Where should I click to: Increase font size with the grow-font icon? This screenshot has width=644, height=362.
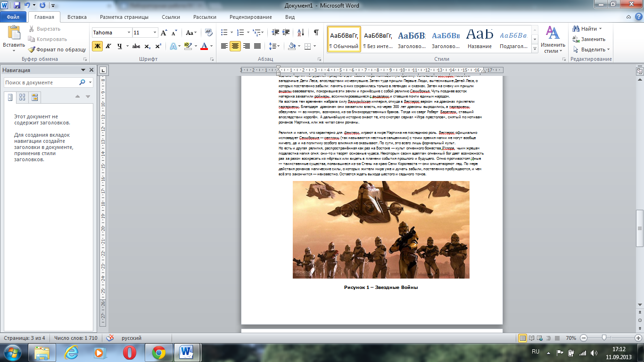click(164, 33)
